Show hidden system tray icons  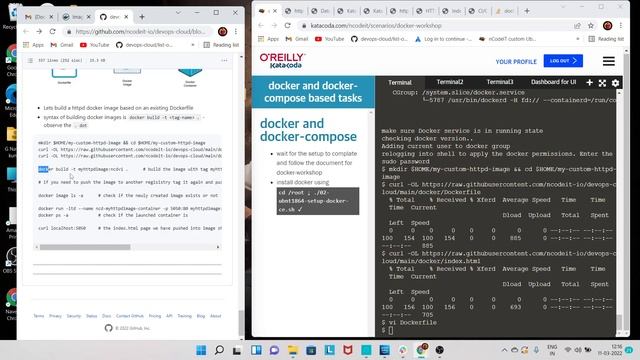click(x=504, y=350)
